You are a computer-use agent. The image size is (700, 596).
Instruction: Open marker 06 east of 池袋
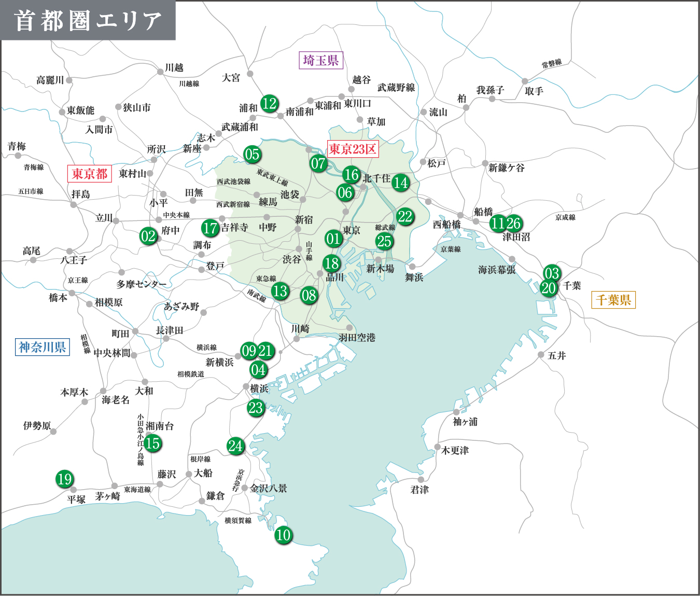click(x=345, y=193)
